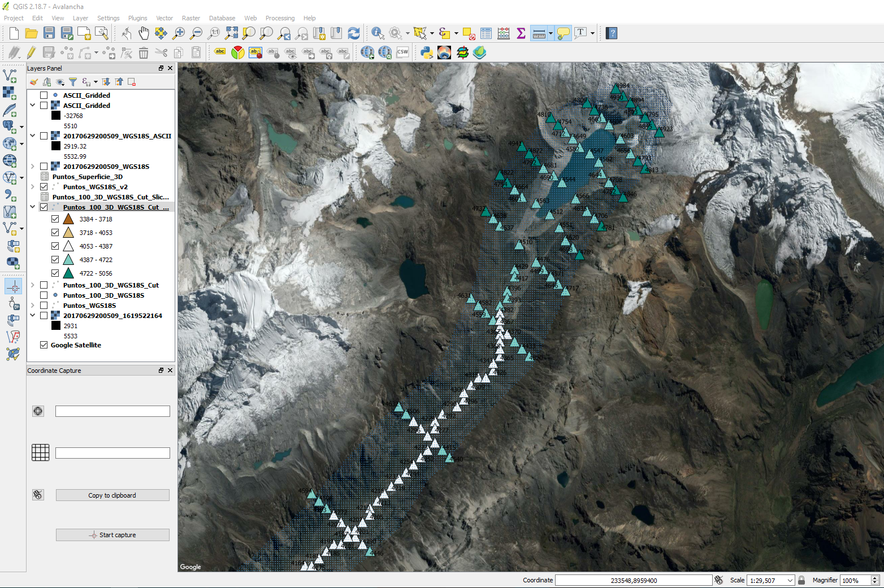The image size is (884, 588).
Task: Click the black 2931 raster color swatch
Action: tap(56, 326)
